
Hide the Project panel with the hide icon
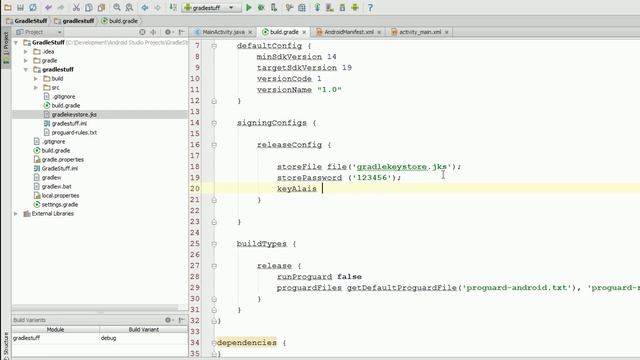click(x=182, y=32)
